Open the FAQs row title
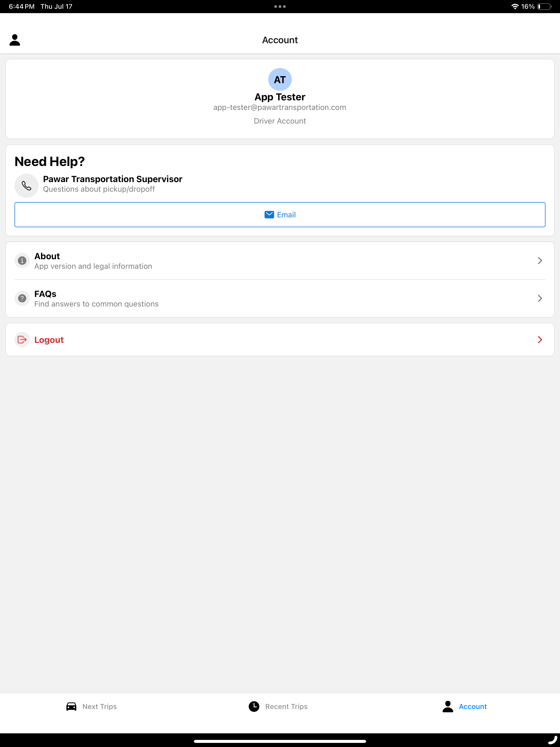Screen dimensions: 560x747 45,294
